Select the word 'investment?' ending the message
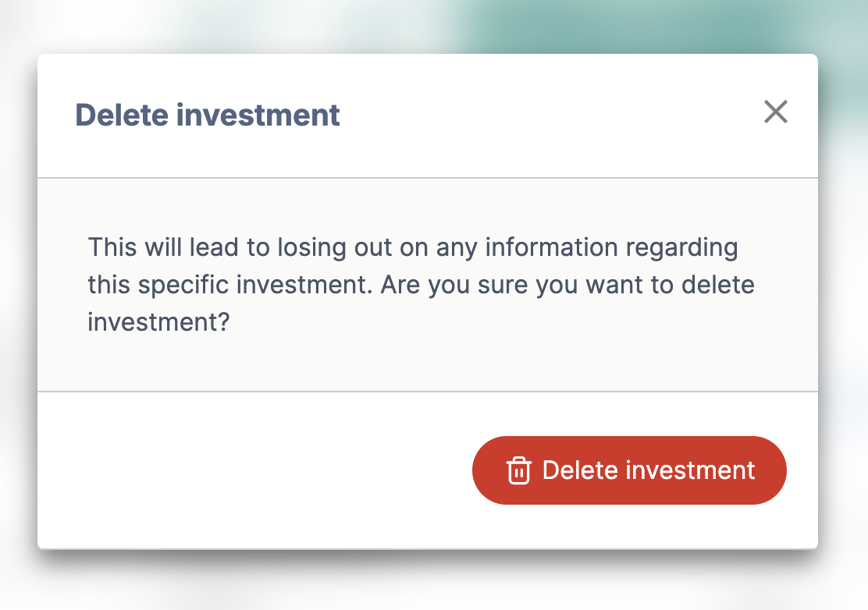868x610 pixels. click(x=158, y=322)
